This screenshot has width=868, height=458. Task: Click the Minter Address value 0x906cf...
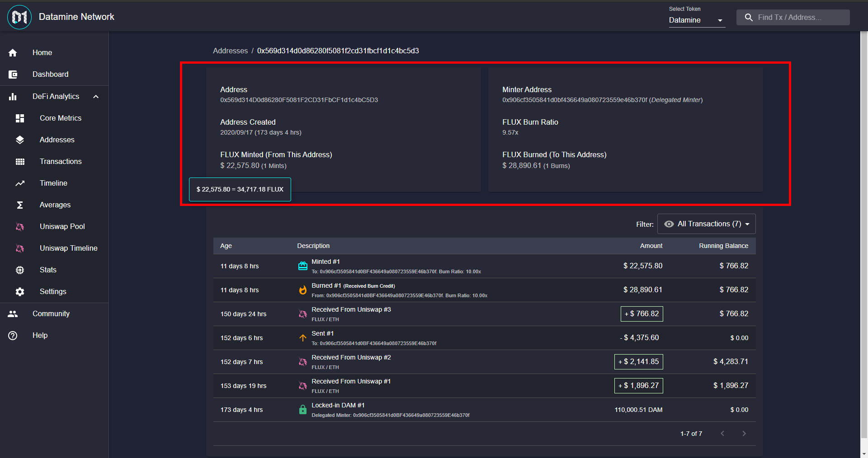575,100
